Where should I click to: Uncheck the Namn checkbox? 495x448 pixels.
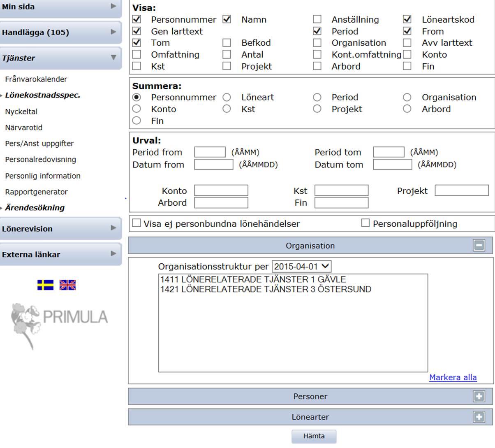[227, 19]
